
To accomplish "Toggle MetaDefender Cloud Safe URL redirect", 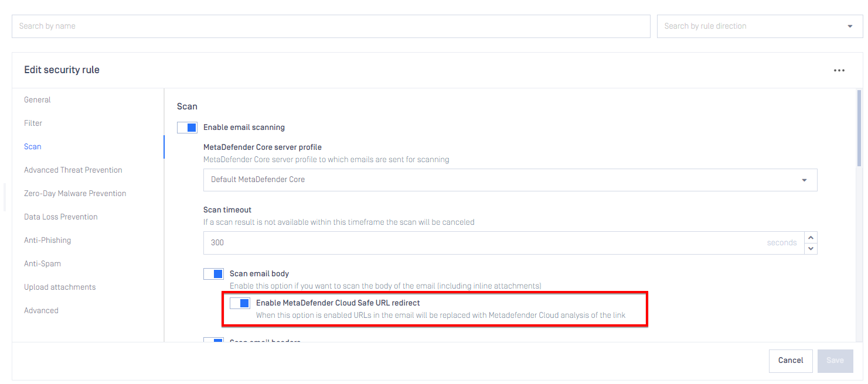I will [x=240, y=303].
